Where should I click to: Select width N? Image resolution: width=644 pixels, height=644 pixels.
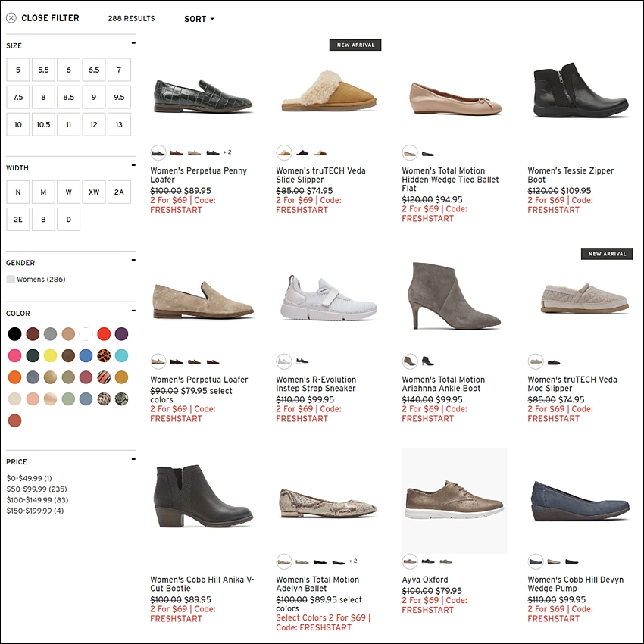click(x=18, y=192)
